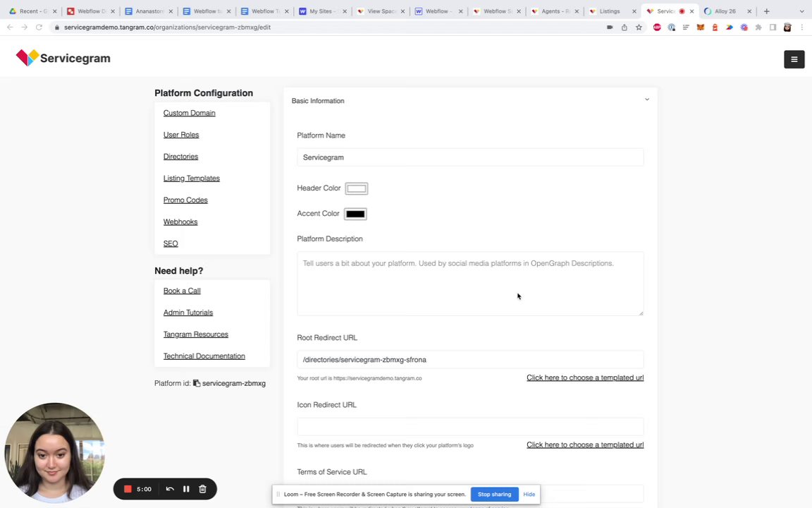Screen dimensions: 812x508
Task: Click into the Platform Description textarea
Action: coord(470,284)
